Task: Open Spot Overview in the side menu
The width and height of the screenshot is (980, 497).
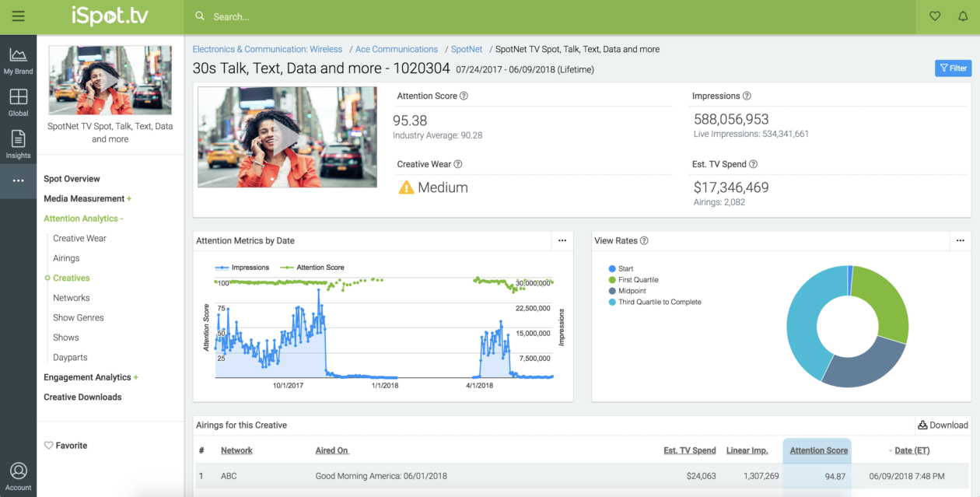Action: click(x=72, y=179)
